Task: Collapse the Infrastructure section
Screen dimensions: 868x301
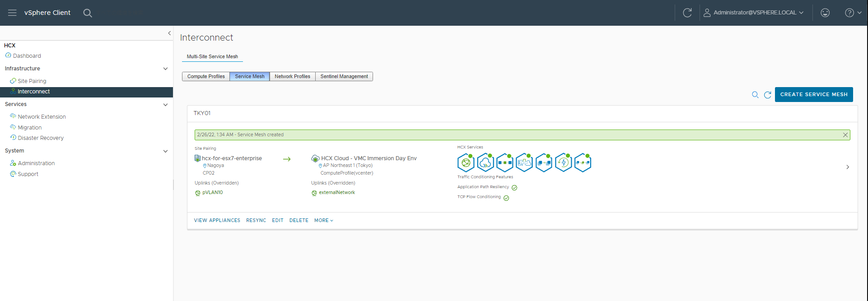Action: 165,69
